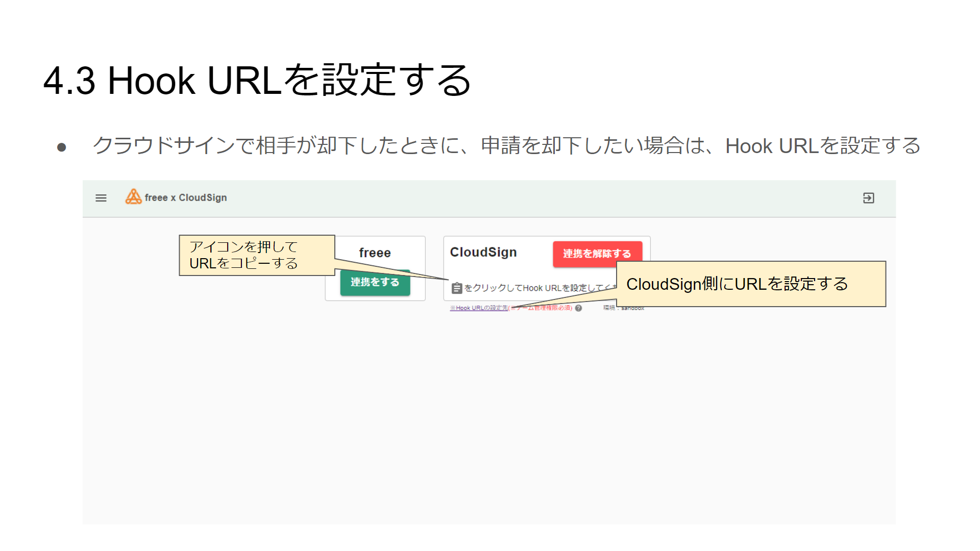Open the hamburger menu icon
The height and width of the screenshot is (551, 980).
(101, 198)
